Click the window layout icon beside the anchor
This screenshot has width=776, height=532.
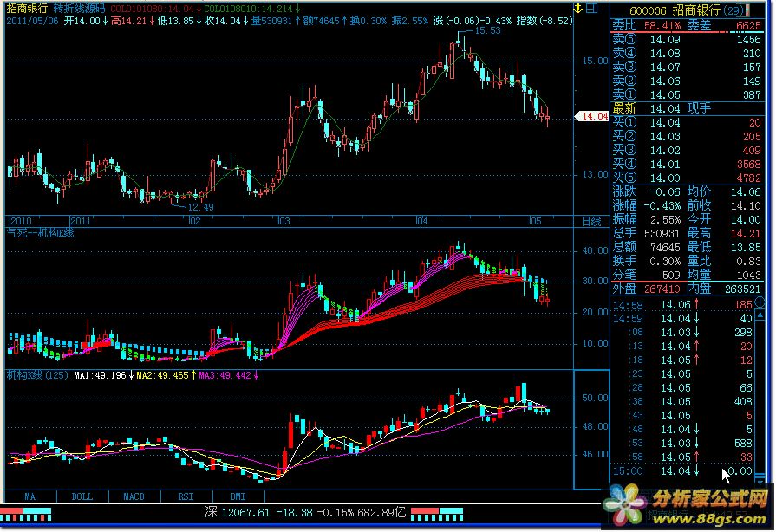[592, 8]
